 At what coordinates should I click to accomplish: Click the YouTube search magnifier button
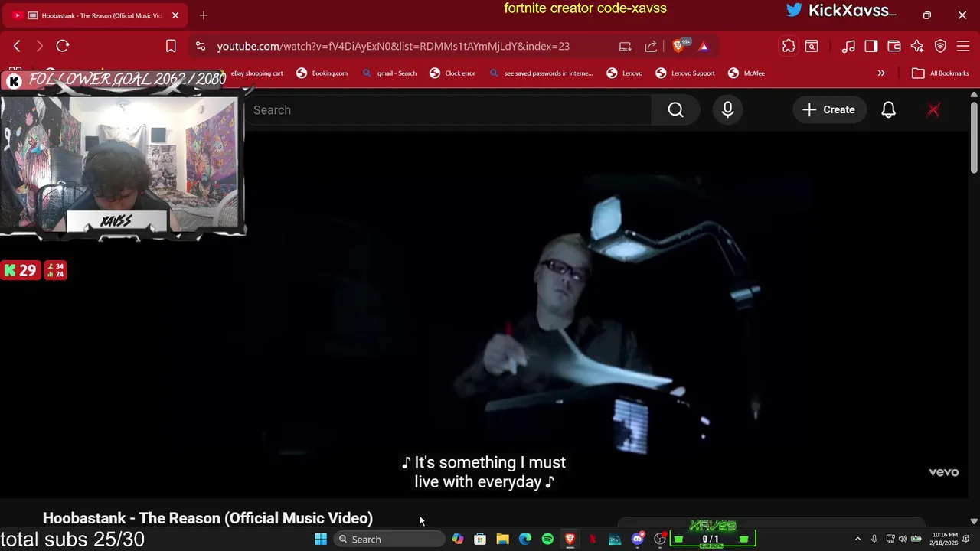click(x=675, y=110)
